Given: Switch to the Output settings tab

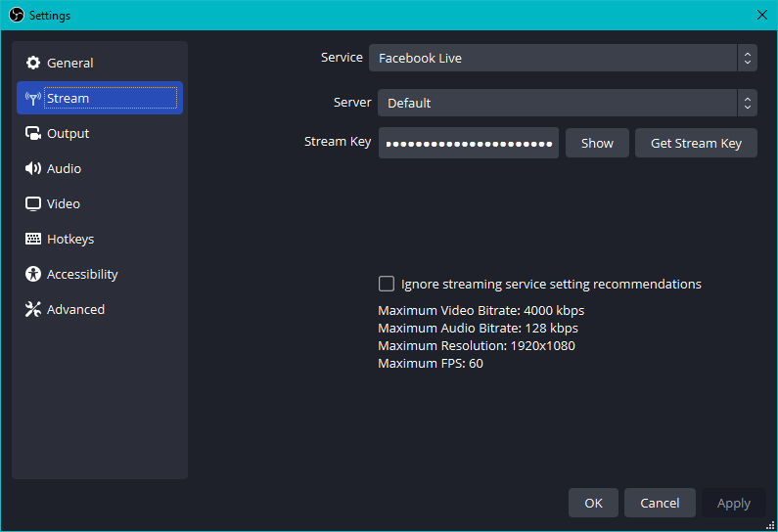Looking at the screenshot, I should (x=68, y=133).
